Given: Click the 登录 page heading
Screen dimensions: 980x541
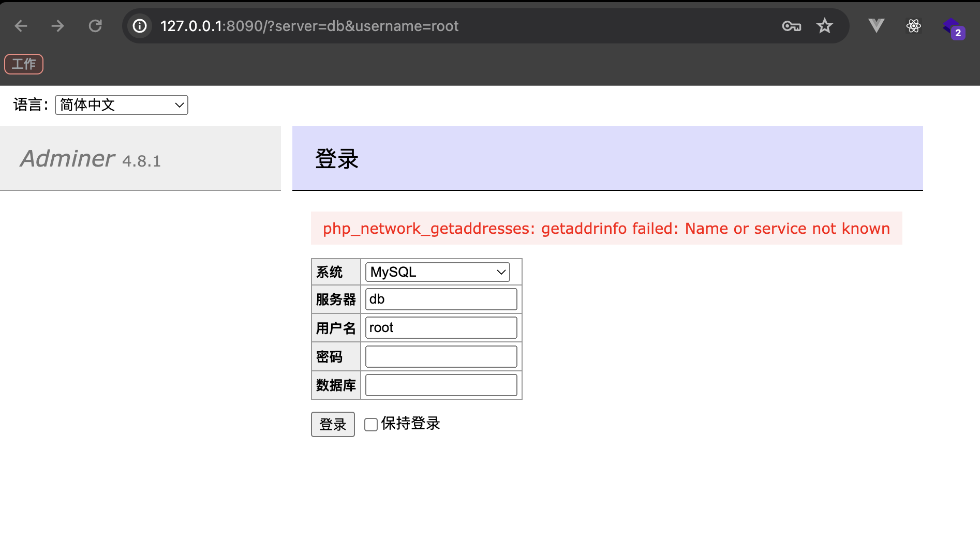Looking at the screenshot, I should [x=337, y=159].
